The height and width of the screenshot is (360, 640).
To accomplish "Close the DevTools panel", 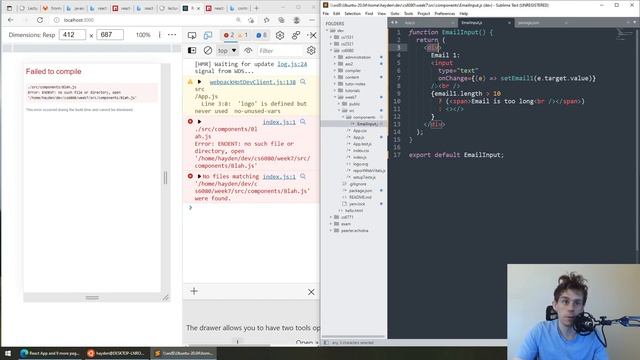I will pyautogui.click(x=313, y=36).
